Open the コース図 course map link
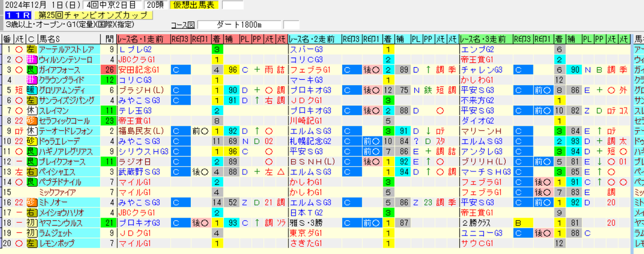The image size is (644, 254). tap(183, 25)
